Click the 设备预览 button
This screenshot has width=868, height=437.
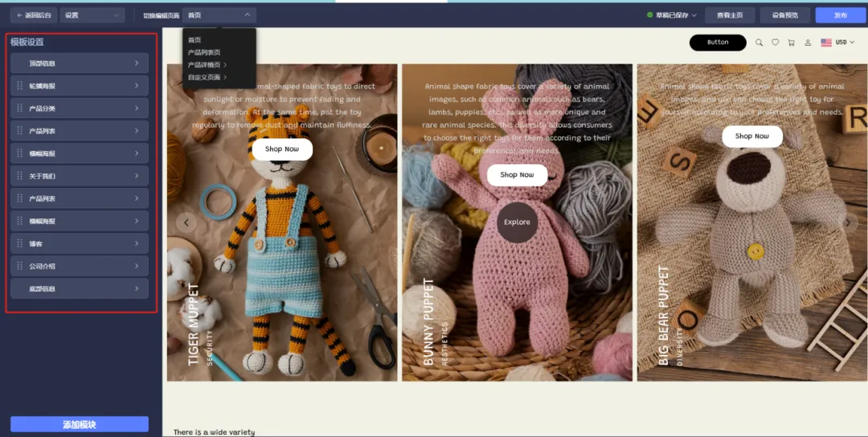point(784,15)
